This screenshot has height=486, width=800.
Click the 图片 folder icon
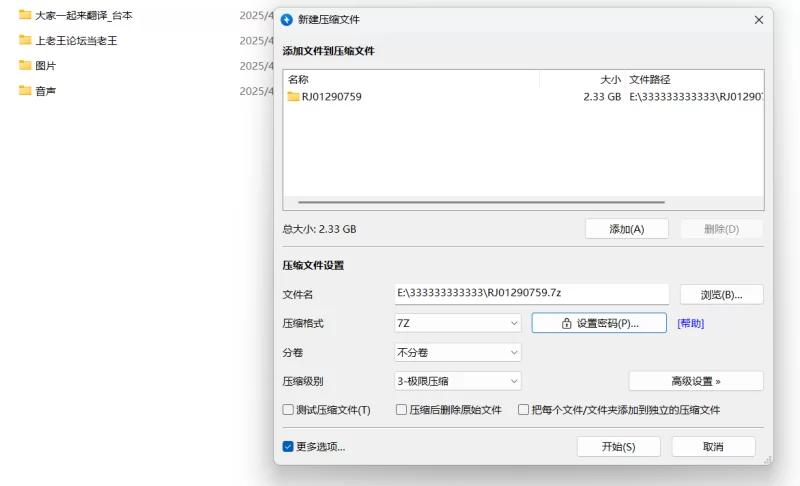pyautogui.click(x=25, y=65)
